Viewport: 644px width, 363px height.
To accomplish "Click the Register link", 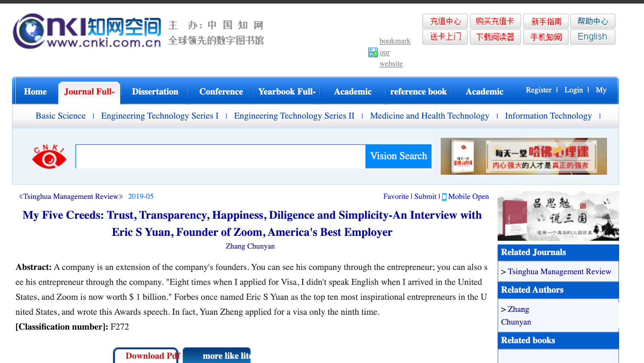I will [x=539, y=90].
